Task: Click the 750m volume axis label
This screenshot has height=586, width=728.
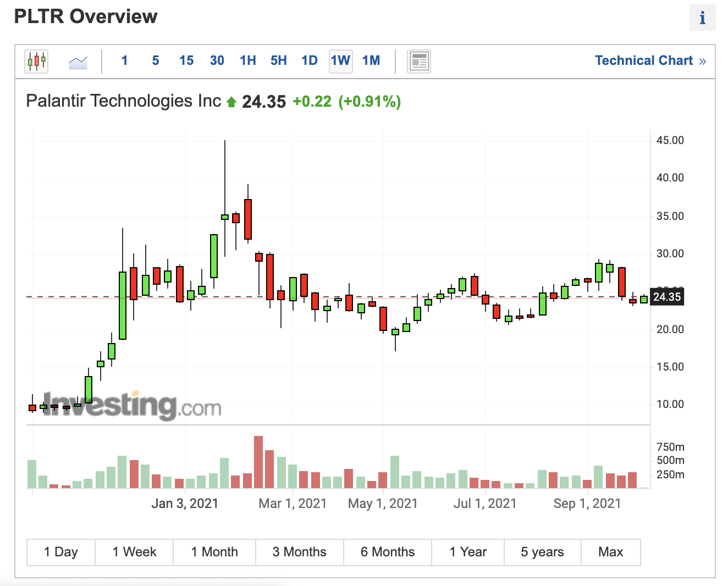Action: pyautogui.click(x=670, y=447)
